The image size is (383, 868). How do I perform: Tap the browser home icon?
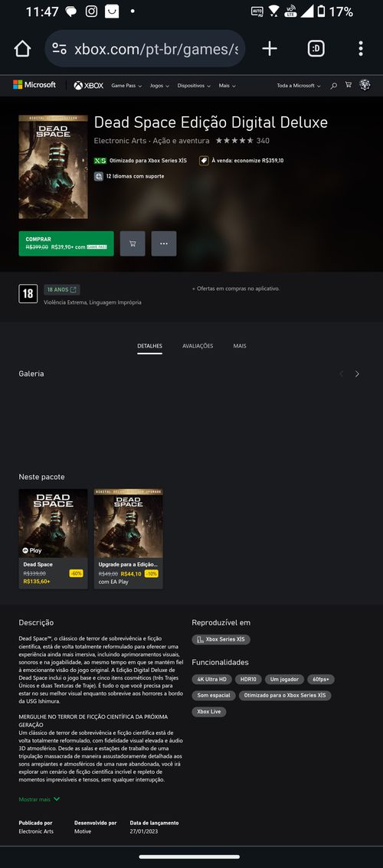[x=22, y=49]
